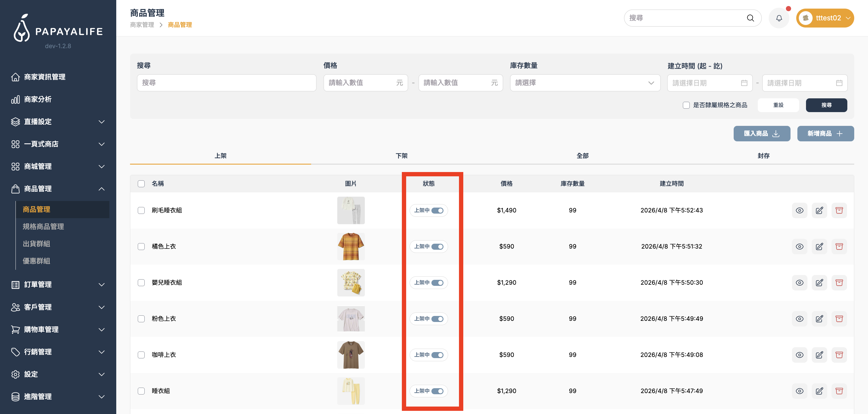Click the top search magnifier icon
The image size is (868, 414).
click(x=750, y=18)
